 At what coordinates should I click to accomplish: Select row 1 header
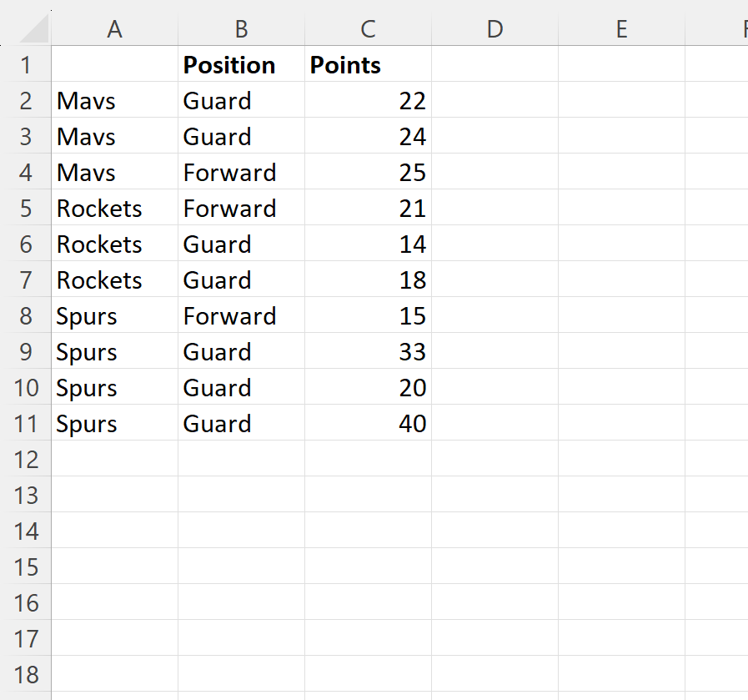[26, 64]
